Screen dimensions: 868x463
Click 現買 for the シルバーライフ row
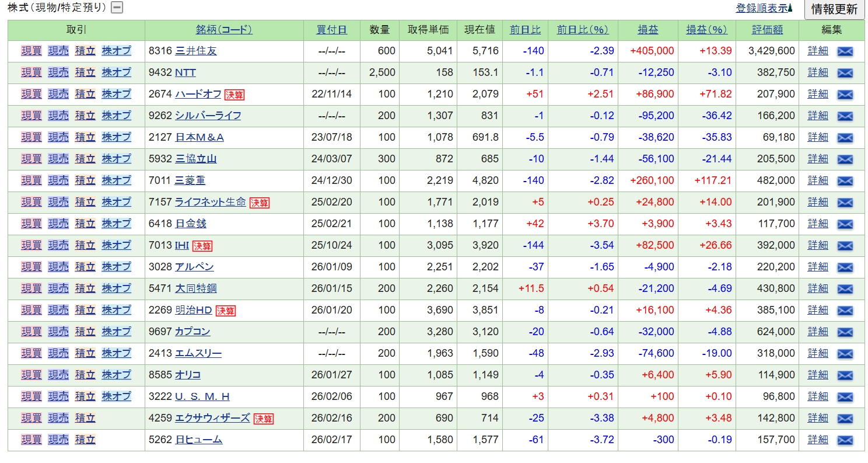[x=32, y=116]
